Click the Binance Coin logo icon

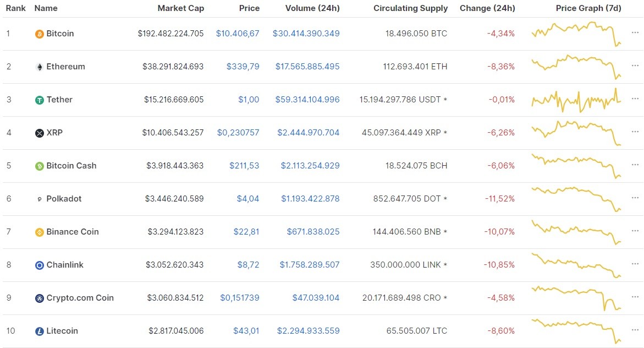coord(38,232)
